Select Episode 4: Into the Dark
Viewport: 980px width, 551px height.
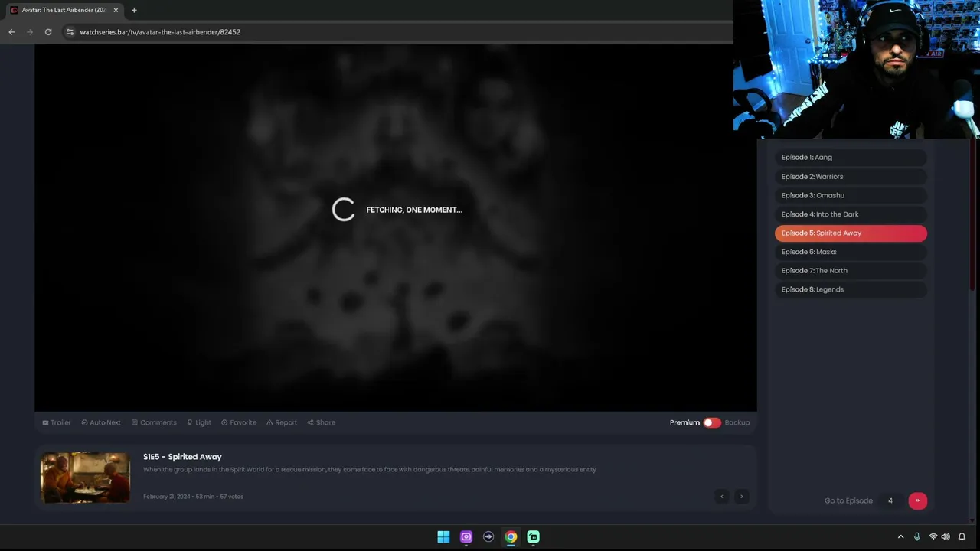tap(851, 214)
